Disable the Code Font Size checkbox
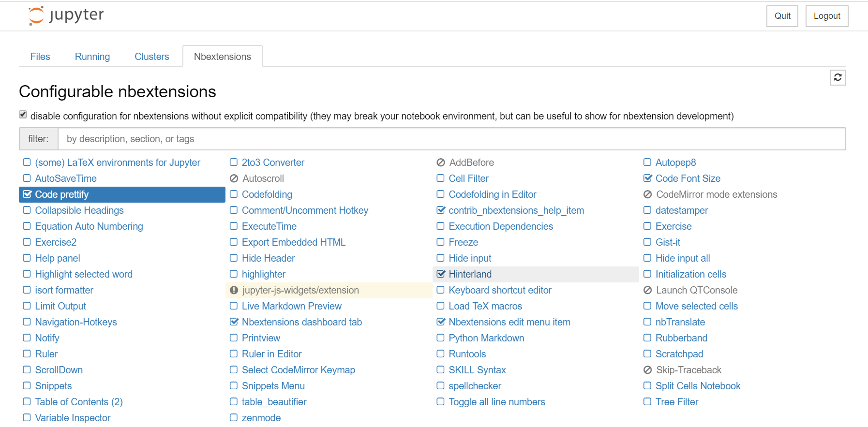This screenshot has height=427, width=868. click(x=648, y=178)
